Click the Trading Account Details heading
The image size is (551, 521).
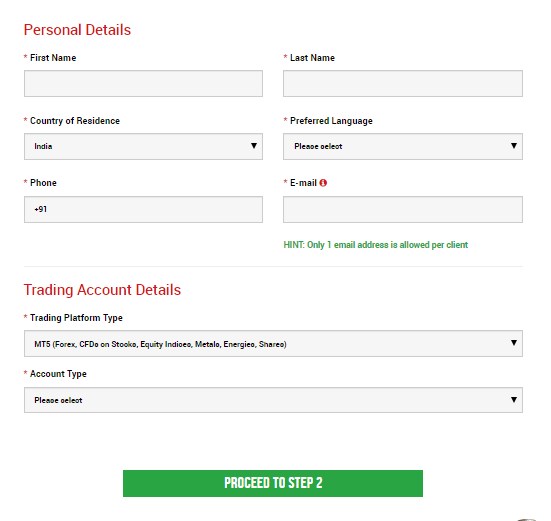coord(102,290)
